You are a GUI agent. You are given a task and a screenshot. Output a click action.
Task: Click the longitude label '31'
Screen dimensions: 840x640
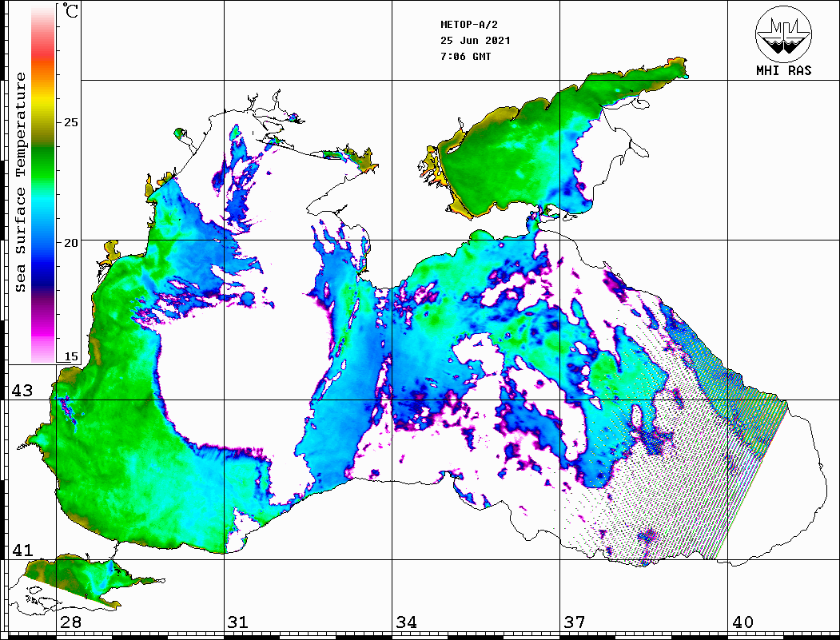point(238,622)
